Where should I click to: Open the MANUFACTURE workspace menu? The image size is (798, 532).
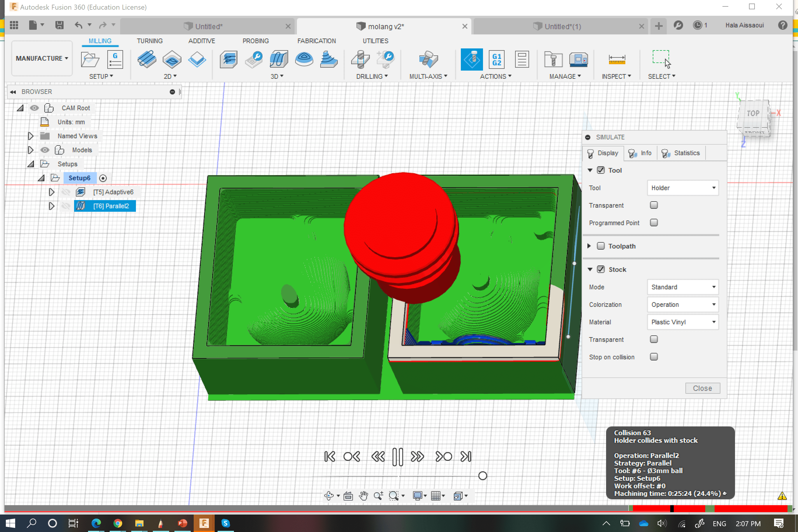point(42,58)
